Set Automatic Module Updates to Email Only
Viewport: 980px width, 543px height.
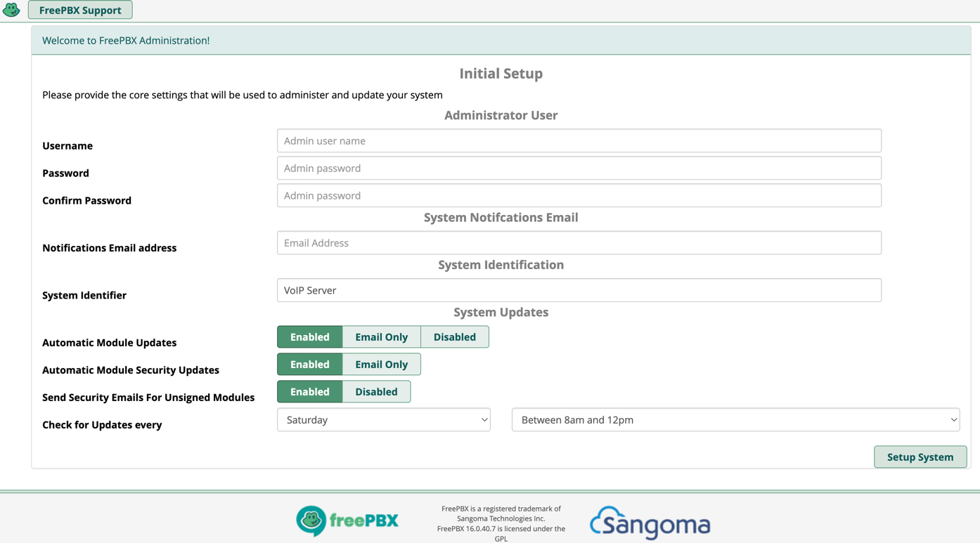(382, 337)
